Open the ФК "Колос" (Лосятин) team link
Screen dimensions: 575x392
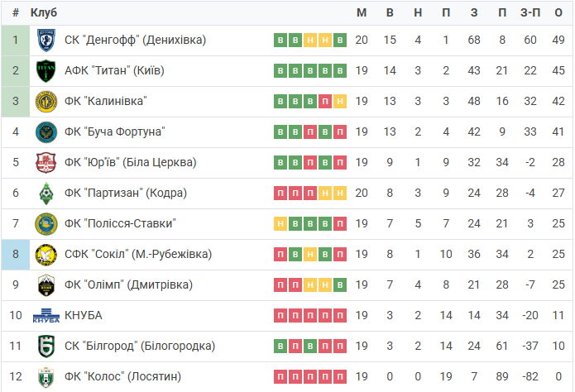coord(122,376)
